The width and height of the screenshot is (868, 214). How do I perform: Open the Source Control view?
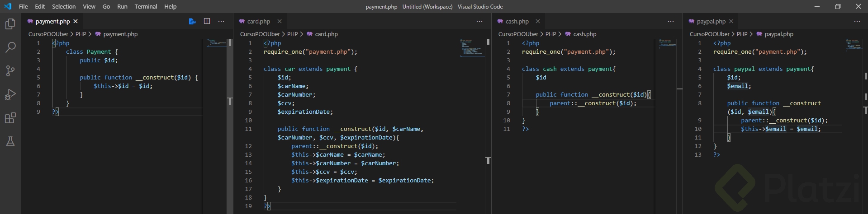(10, 71)
